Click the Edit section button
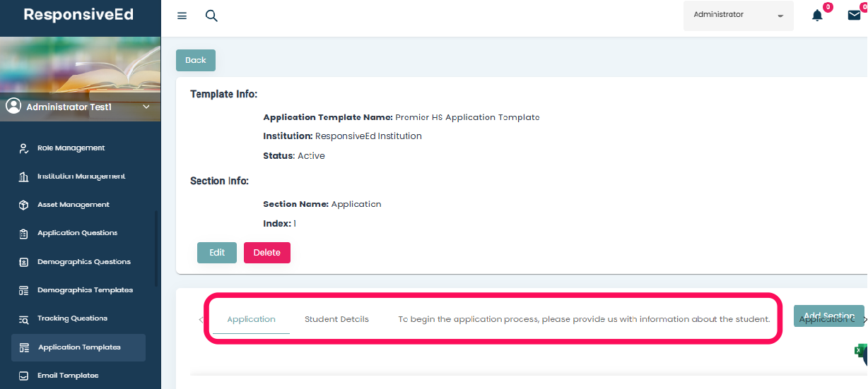The height and width of the screenshot is (389, 868). 217,253
